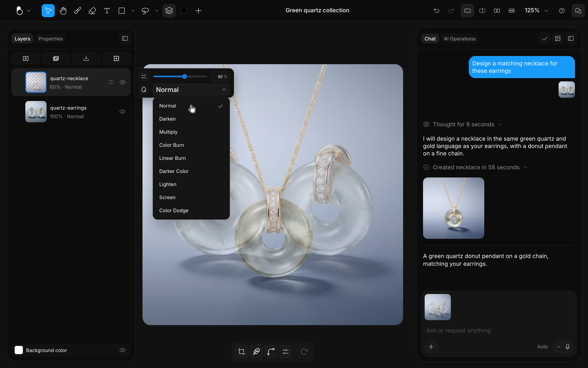Click the Undo arrow

pos(437,11)
